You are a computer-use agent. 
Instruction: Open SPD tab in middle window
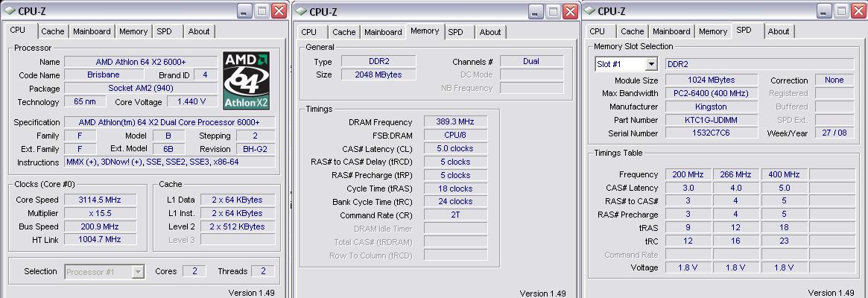pos(455,32)
